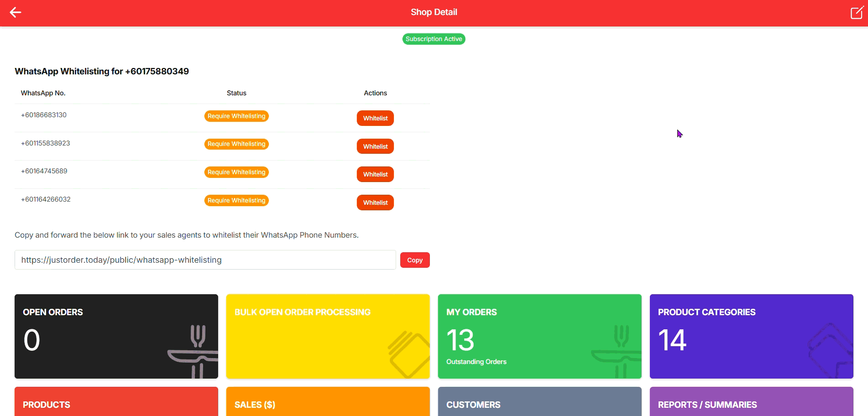The height and width of the screenshot is (416, 868).
Task: Whitelist number +60164745689
Action: 375,174
